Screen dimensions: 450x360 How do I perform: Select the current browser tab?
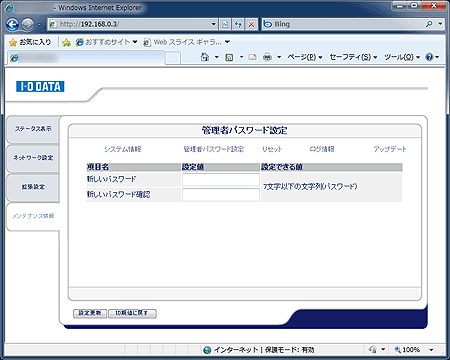(86, 58)
